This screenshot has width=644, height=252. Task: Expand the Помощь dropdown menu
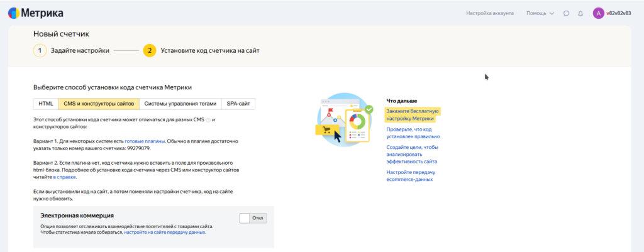540,13
